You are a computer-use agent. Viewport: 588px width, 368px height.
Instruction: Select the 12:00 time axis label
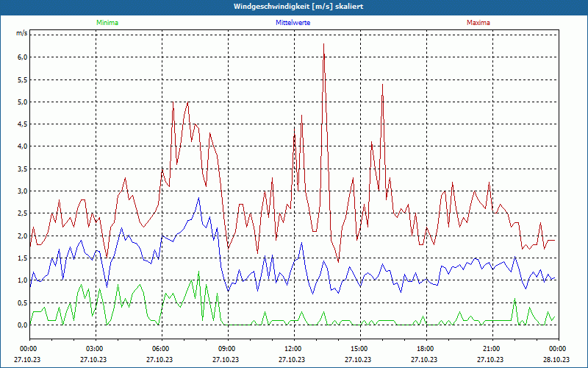coord(293,348)
